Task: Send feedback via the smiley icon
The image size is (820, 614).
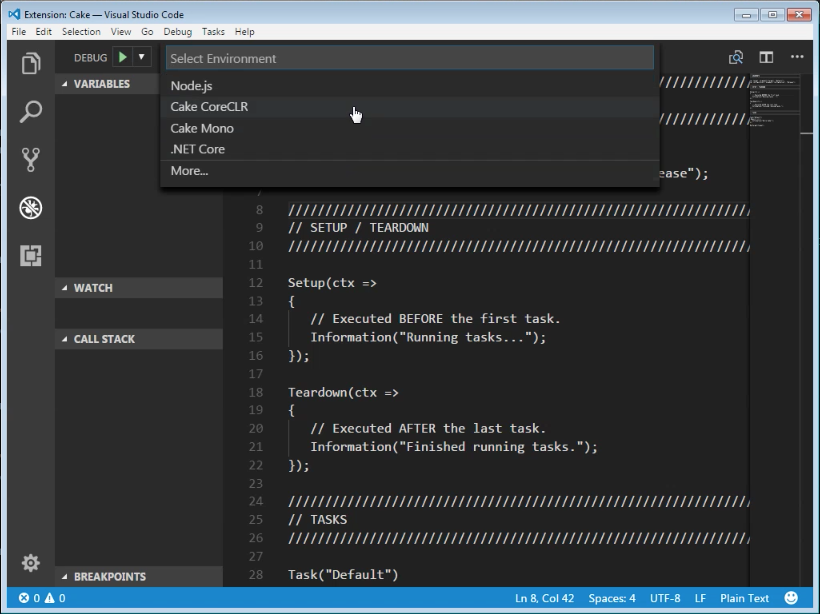Action: pos(791,598)
